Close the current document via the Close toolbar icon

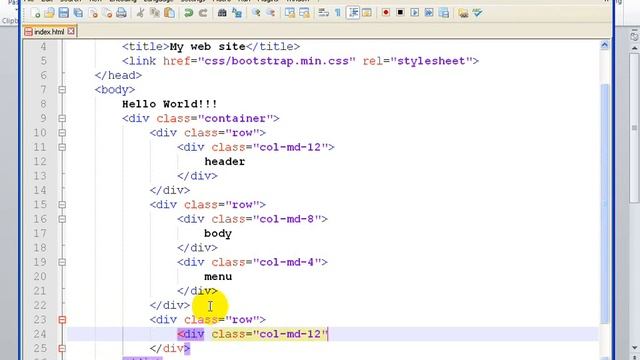(x=93, y=13)
